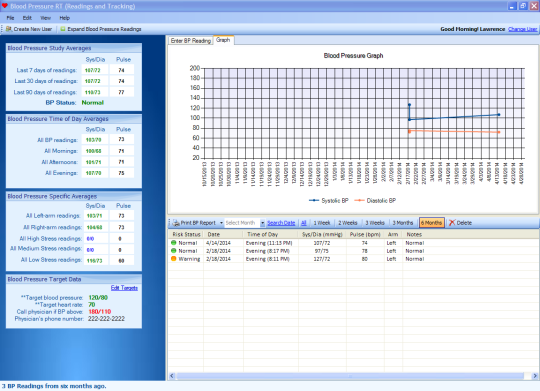
Task: Click the Diastolic BP legend entry
Action: [375, 200]
